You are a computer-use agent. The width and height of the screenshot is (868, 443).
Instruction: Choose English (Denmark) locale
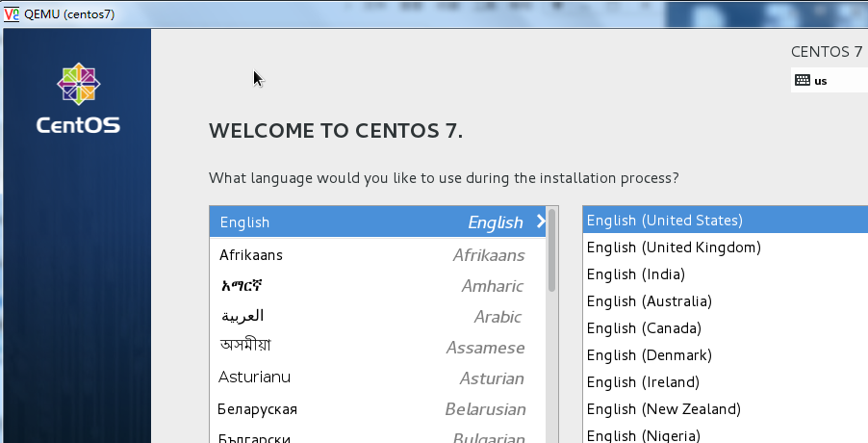tap(726, 355)
